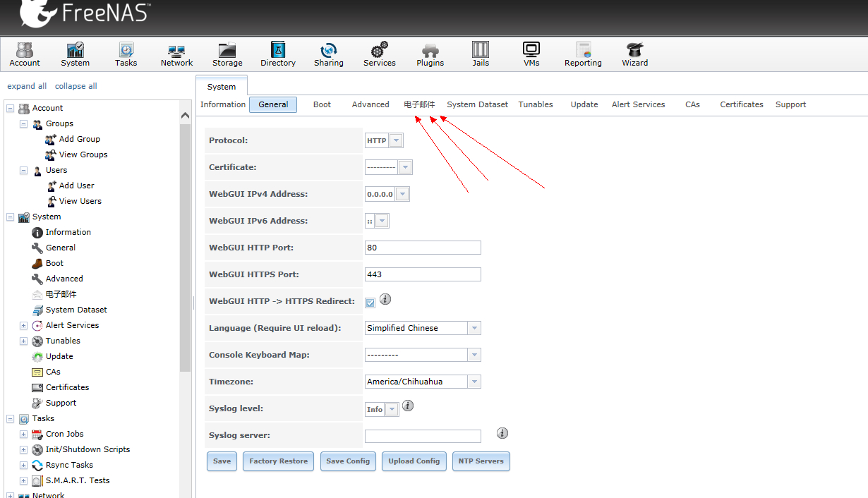Click the WebGUI HTTPS Port field
The image size is (868, 498).
(x=423, y=274)
